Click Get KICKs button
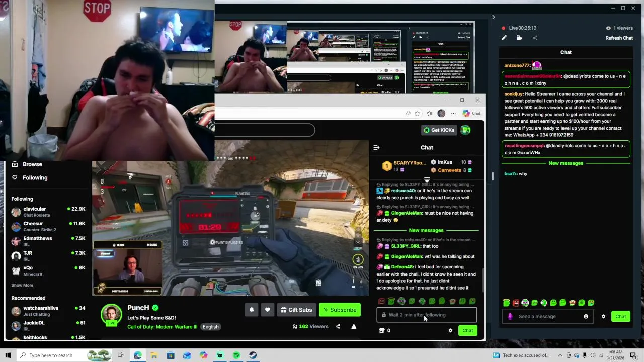This screenshot has height=362, width=644. [440, 130]
